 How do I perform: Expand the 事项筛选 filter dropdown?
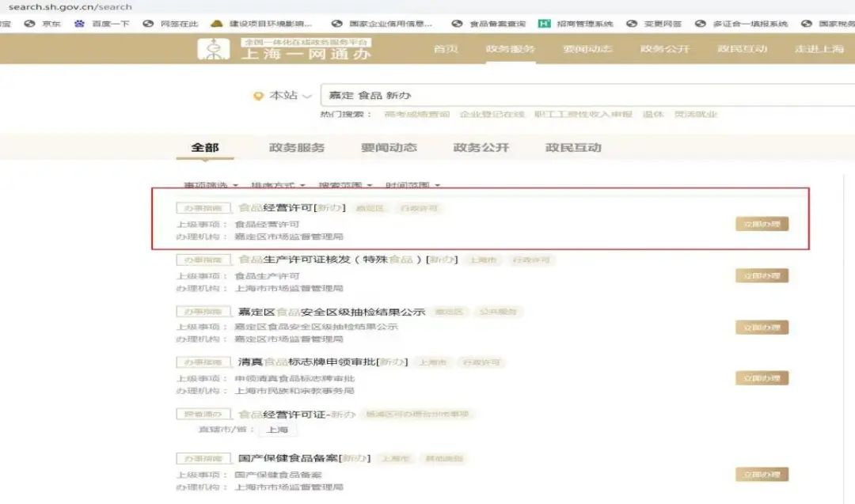211,186
